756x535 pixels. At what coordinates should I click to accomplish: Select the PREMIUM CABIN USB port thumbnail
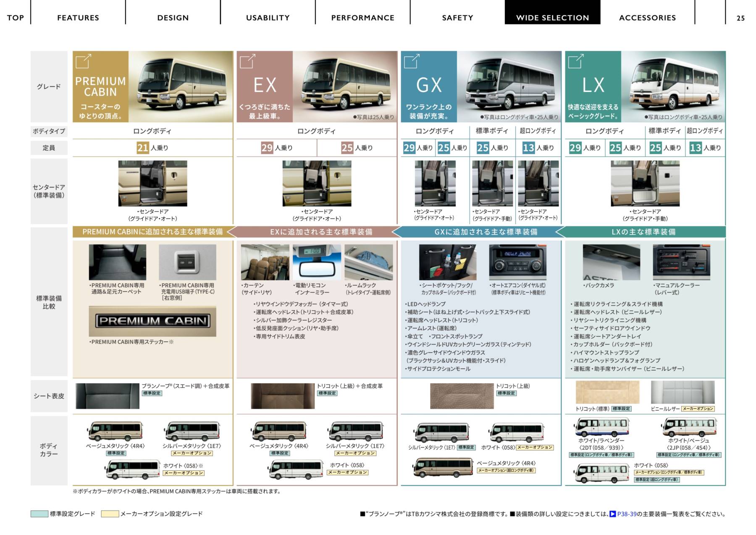pos(187,263)
